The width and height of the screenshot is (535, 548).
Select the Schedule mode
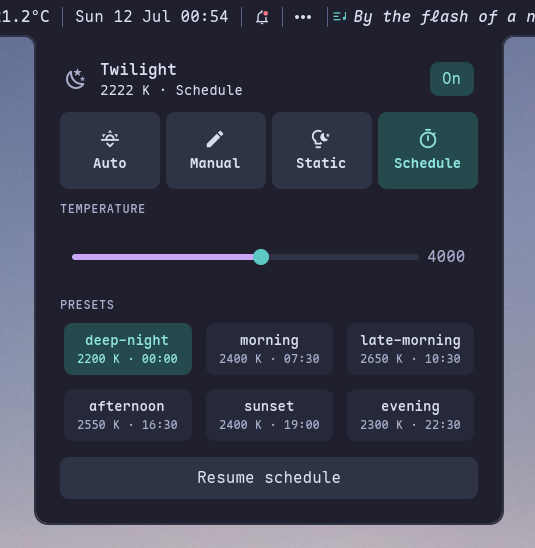[428, 151]
